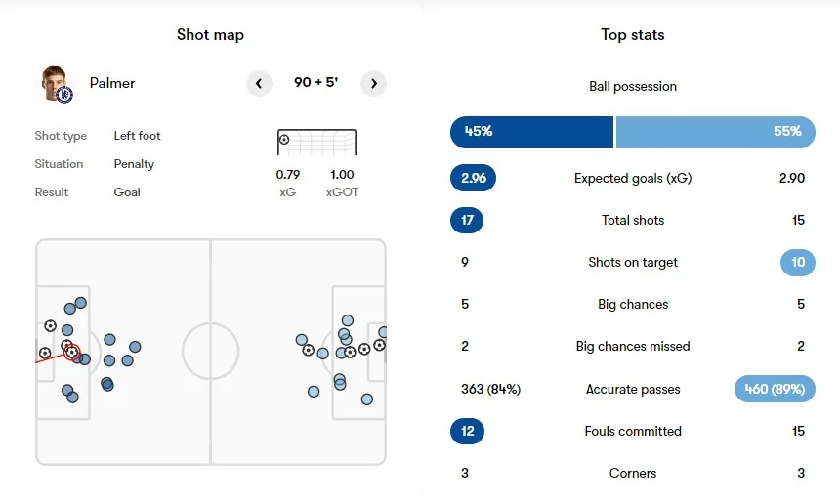Viewport: 840px width, 504px height.
Task: Click the 55% possession bar segment
Action: point(715,131)
